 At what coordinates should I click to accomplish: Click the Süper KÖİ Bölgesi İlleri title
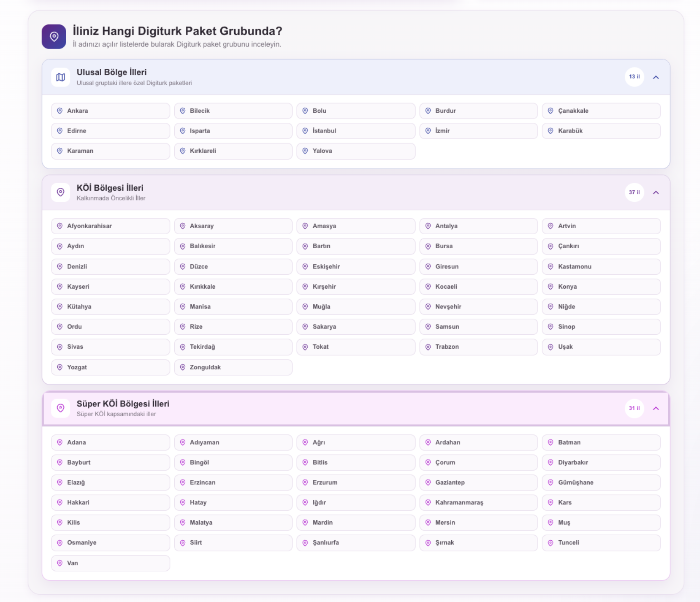click(x=123, y=404)
